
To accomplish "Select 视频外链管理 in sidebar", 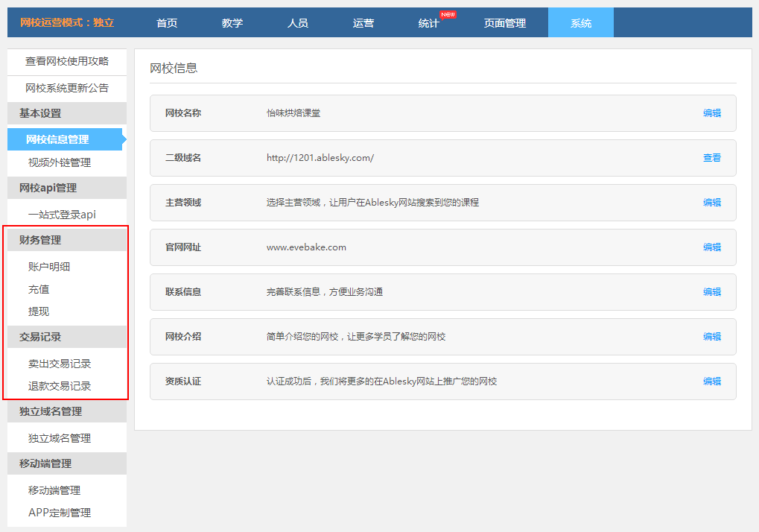I will tap(60, 162).
